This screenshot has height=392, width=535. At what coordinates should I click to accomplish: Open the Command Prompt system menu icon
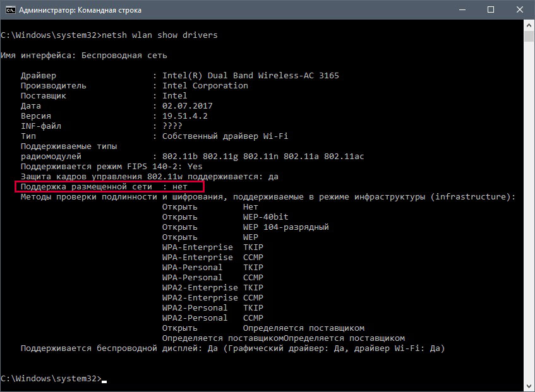[9, 10]
